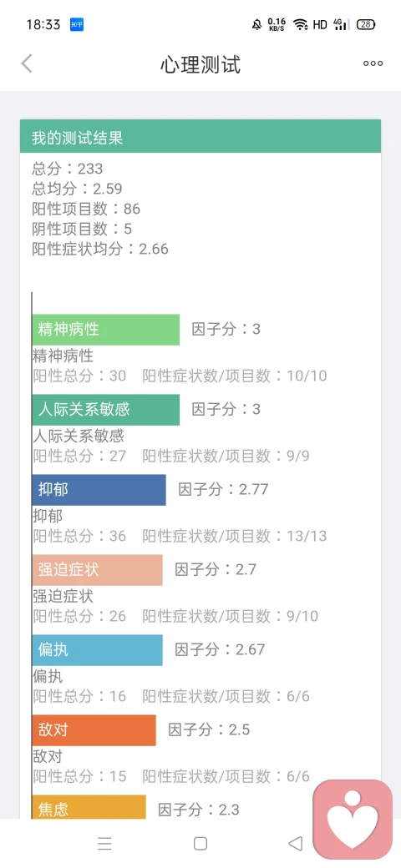Viewport: 401px width, 868px height.
Task: Select the green 精神病性 bar
Action: point(106,330)
